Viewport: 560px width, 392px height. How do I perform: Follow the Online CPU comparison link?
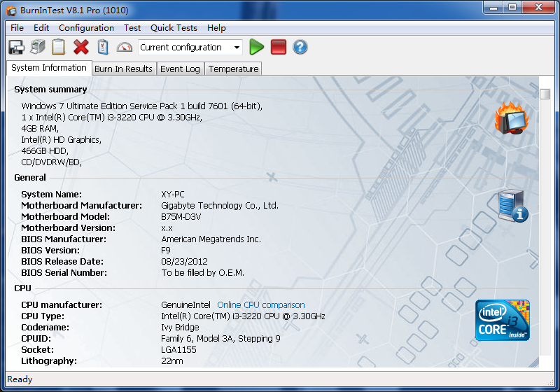coord(261,305)
